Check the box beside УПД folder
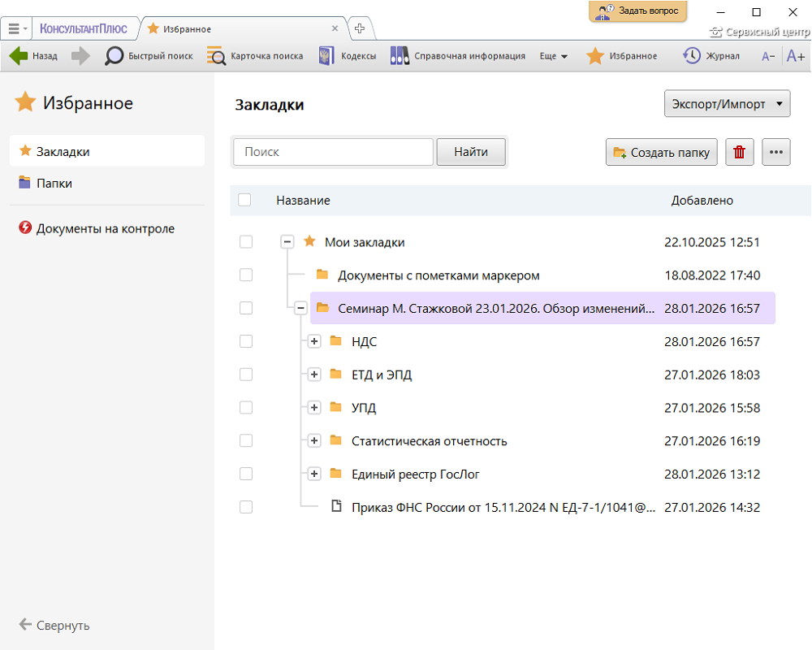The image size is (812, 650). [x=246, y=408]
